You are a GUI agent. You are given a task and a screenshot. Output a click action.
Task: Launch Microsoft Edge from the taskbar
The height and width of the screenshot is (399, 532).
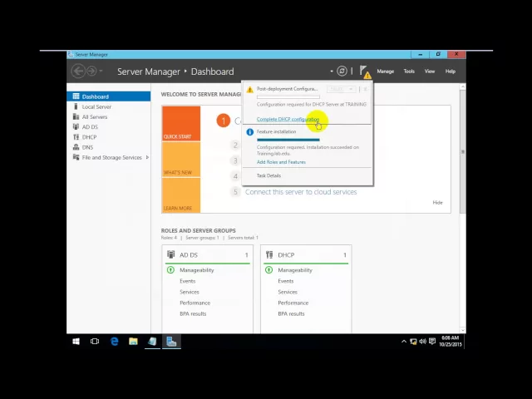(x=115, y=342)
